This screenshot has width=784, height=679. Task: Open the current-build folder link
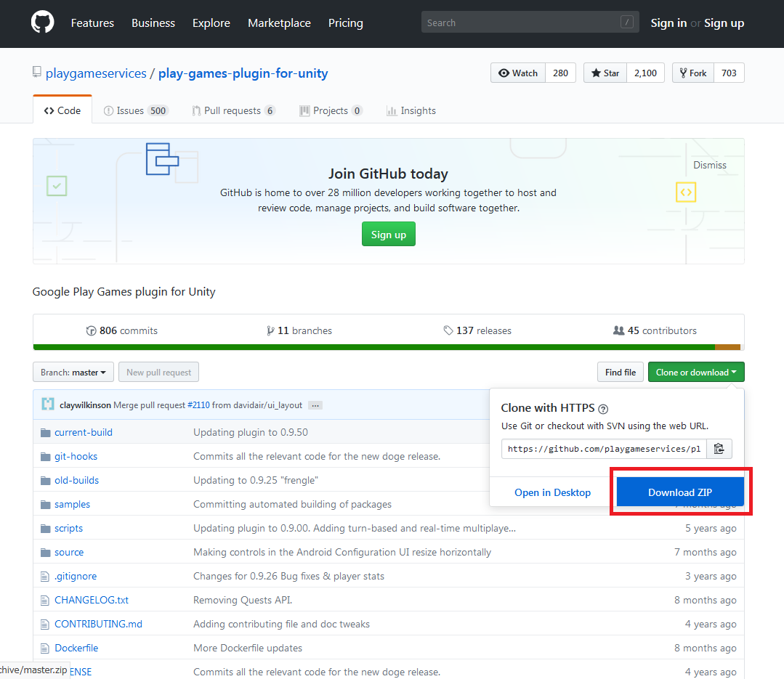pos(84,433)
